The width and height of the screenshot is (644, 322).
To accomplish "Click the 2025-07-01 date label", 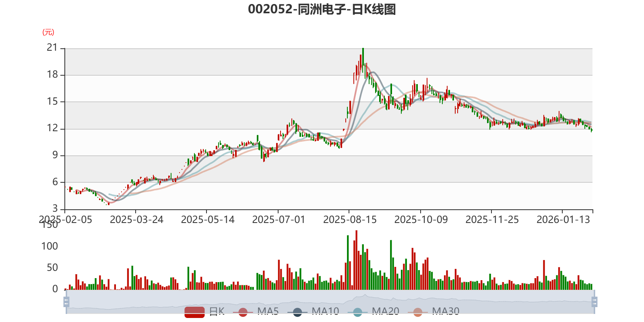I will point(279,220).
